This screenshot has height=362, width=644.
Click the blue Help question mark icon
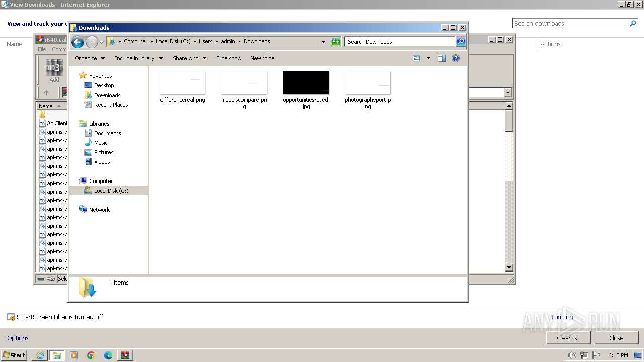[456, 58]
